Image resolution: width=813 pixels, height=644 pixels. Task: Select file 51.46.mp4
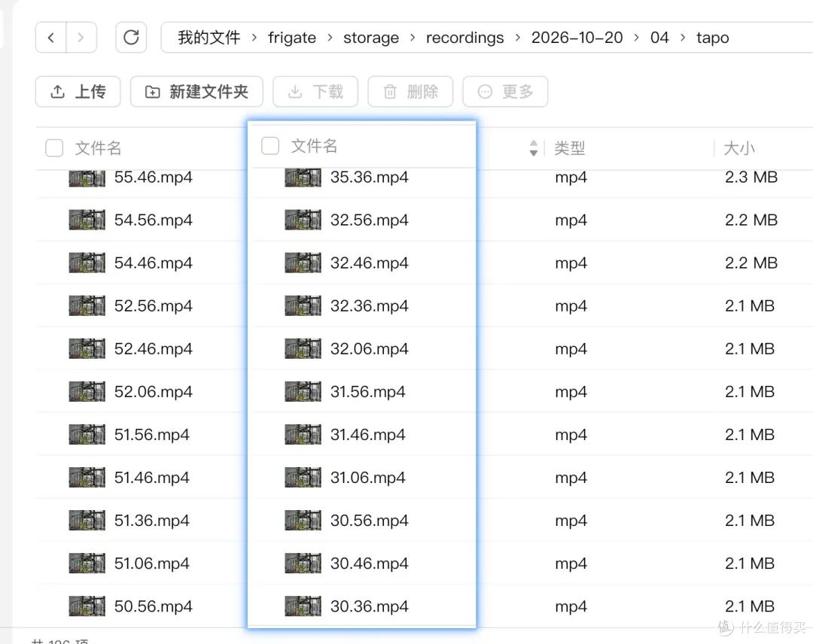(x=152, y=478)
